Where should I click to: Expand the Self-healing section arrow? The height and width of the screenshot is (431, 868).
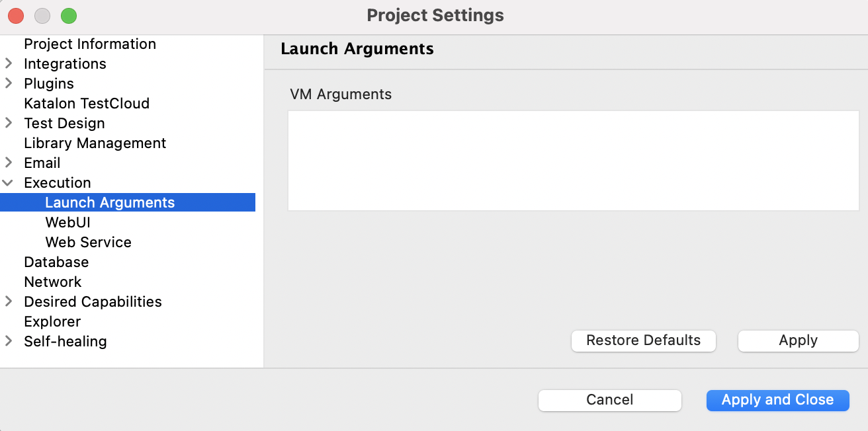pyautogui.click(x=9, y=341)
